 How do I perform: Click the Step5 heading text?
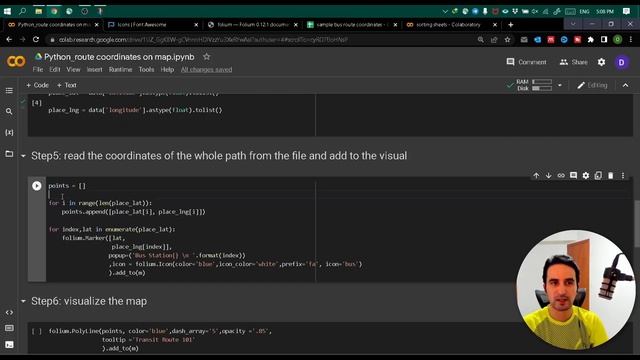coord(219,156)
